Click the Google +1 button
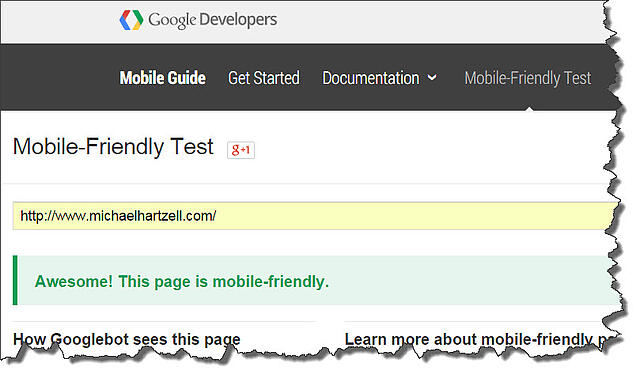Screen dimensions: 640x378 [x=241, y=150]
